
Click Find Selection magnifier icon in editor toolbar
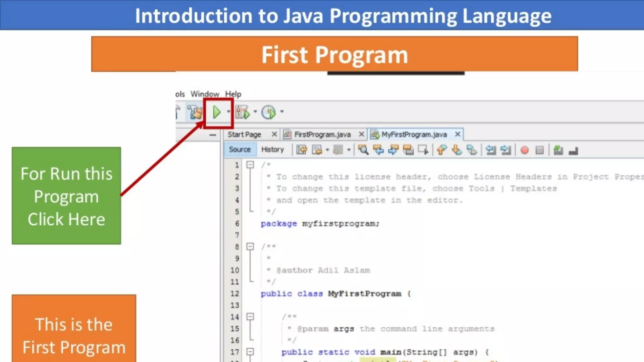click(x=363, y=150)
